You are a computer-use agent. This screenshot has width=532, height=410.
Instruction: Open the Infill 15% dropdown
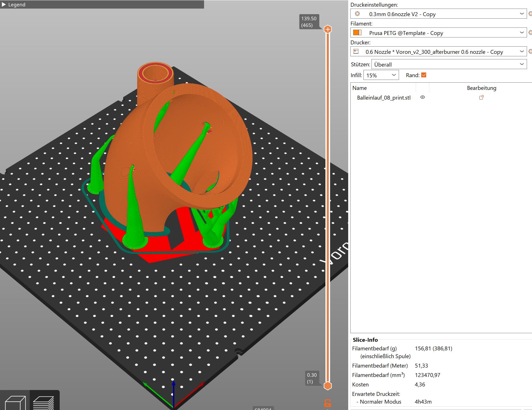coord(381,75)
